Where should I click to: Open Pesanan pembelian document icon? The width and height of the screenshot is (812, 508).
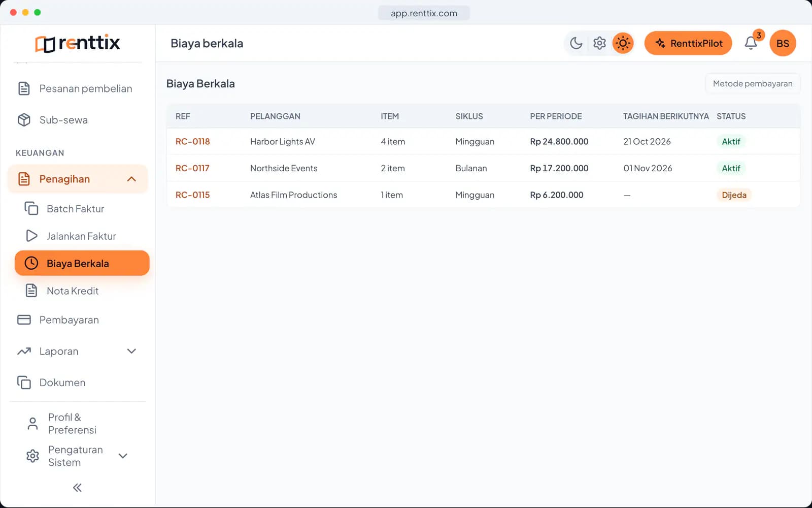click(x=24, y=88)
